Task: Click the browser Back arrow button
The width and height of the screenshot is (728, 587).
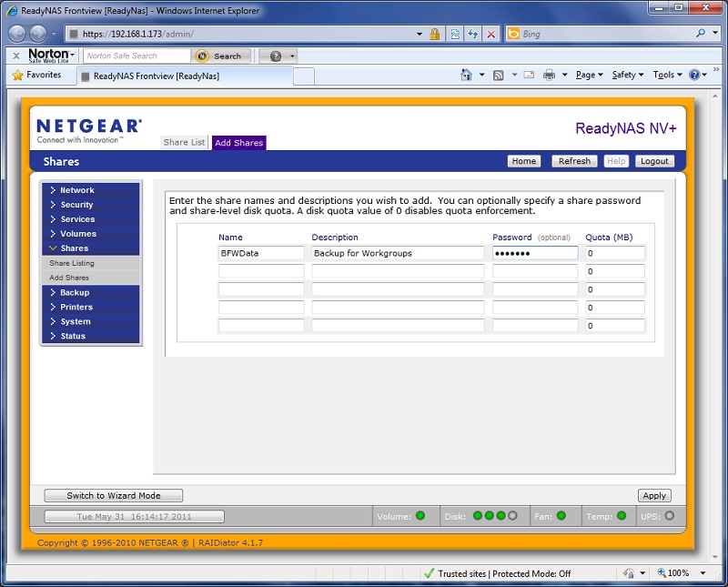Action: [17, 34]
